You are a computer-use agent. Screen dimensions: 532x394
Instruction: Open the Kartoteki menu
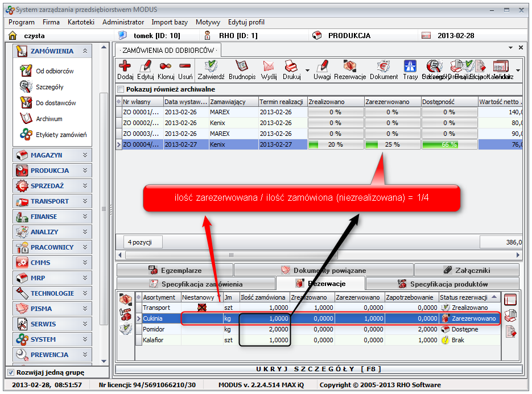tap(81, 22)
